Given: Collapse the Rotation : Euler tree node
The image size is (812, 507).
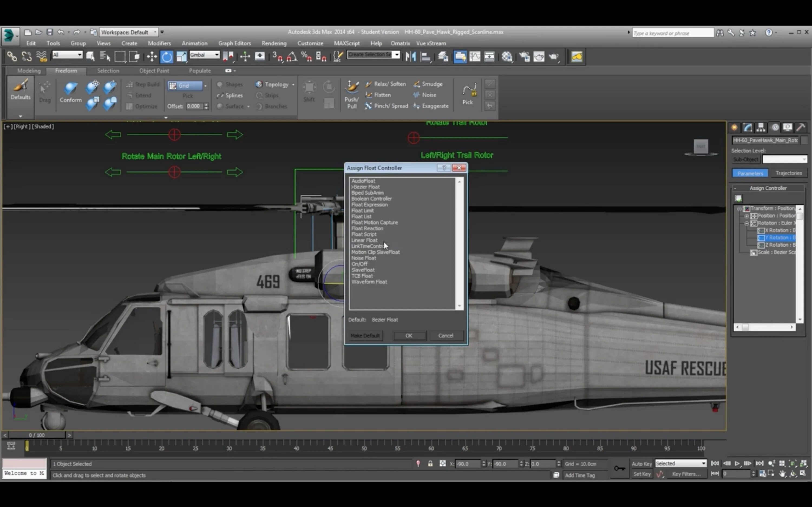Looking at the screenshot, I should 747,224.
